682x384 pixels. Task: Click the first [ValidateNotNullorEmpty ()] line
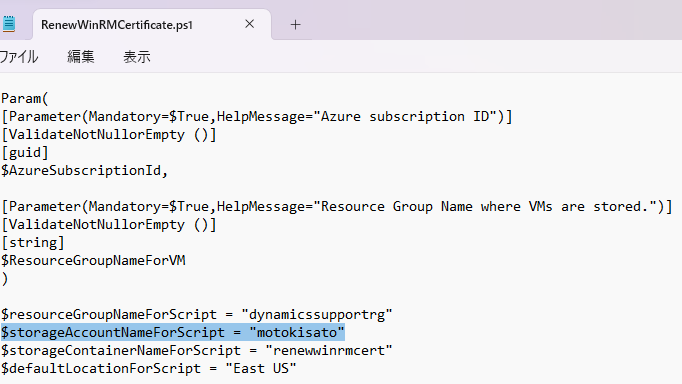point(109,135)
